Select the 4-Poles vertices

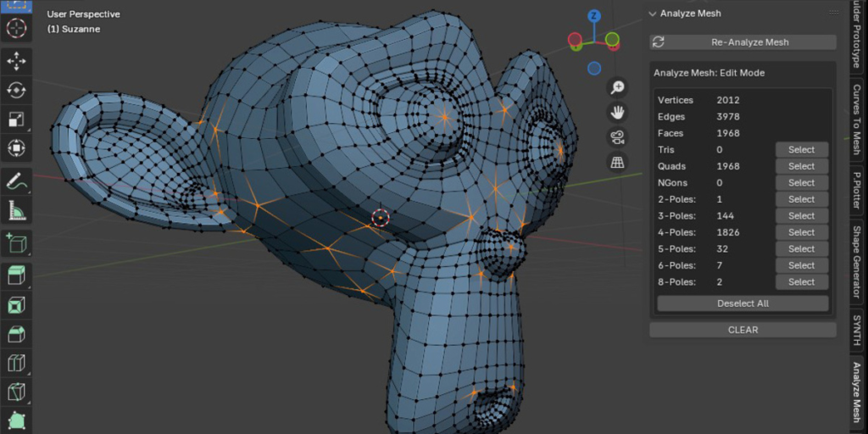coord(802,232)
